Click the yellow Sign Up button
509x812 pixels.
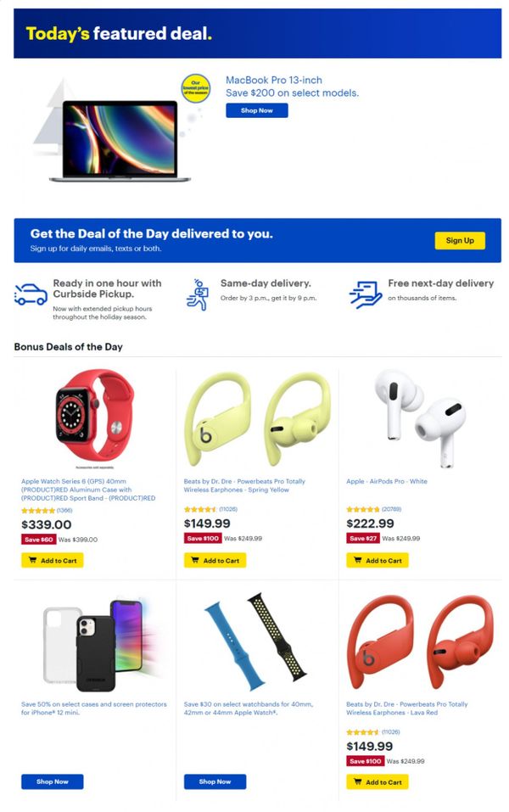pos(460,240)
